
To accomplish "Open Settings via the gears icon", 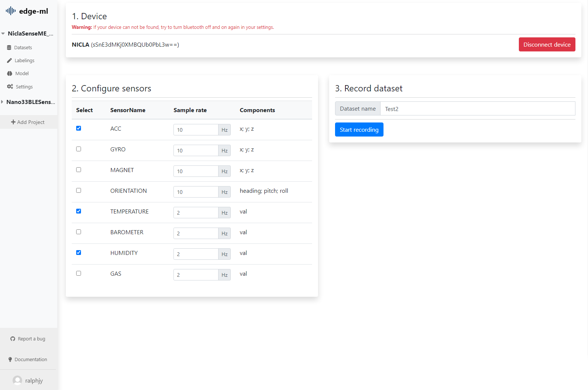I will [10, 87].
